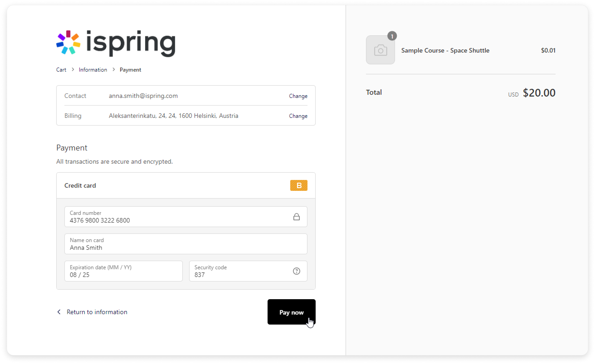The width and height of the screenshot is (595, 364).
Task: Click the chevron between Cart and Information
Action: (x=73, y=70)
